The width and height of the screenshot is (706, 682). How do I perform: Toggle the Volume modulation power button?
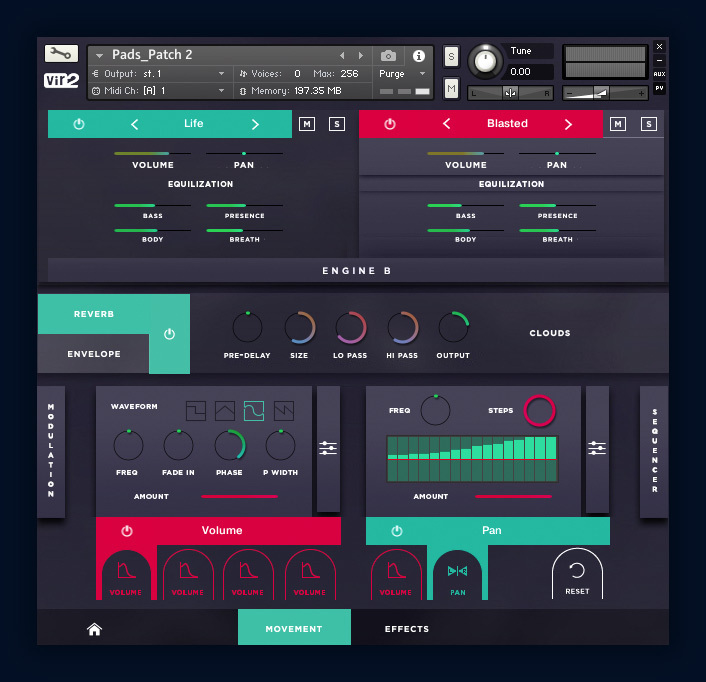(127, 531)
